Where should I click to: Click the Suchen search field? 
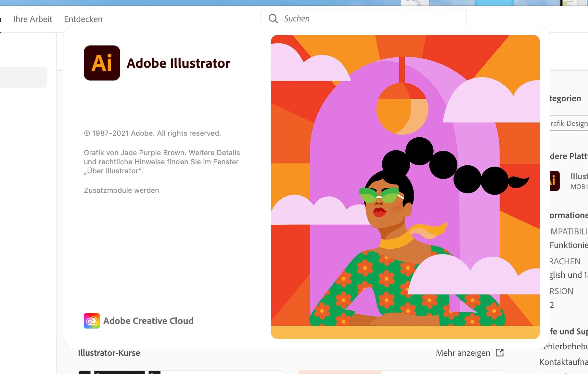click(x=364, y=18)
